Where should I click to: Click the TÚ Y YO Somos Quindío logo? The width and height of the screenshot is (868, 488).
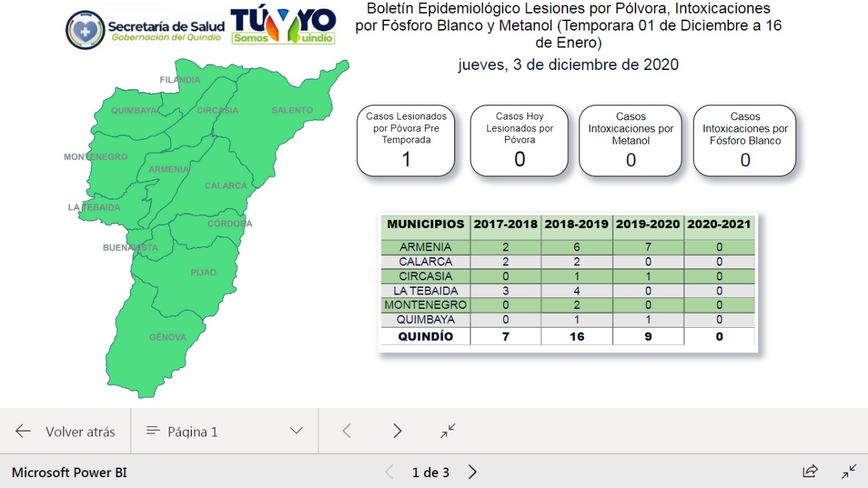click(x=283, y=26)
